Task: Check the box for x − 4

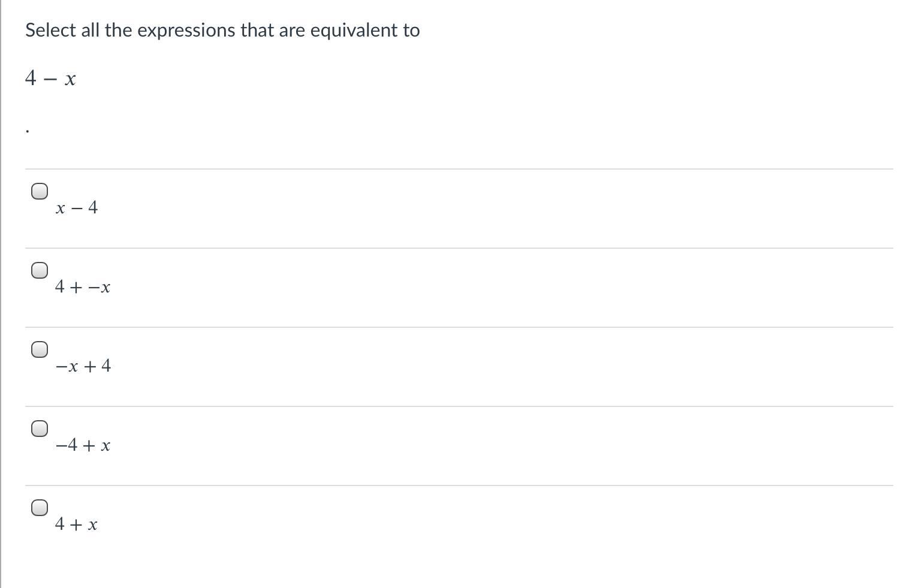Action: [40, 191]
